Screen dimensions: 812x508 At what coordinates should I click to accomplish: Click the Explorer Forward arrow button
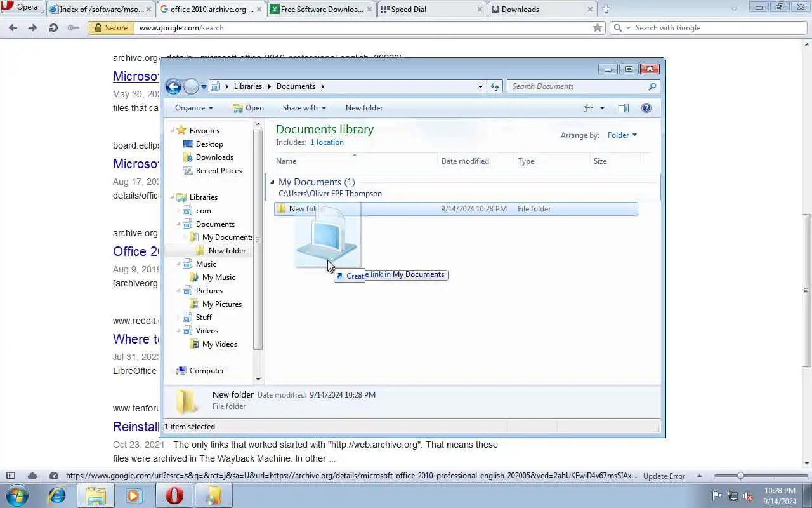[191, 86]
